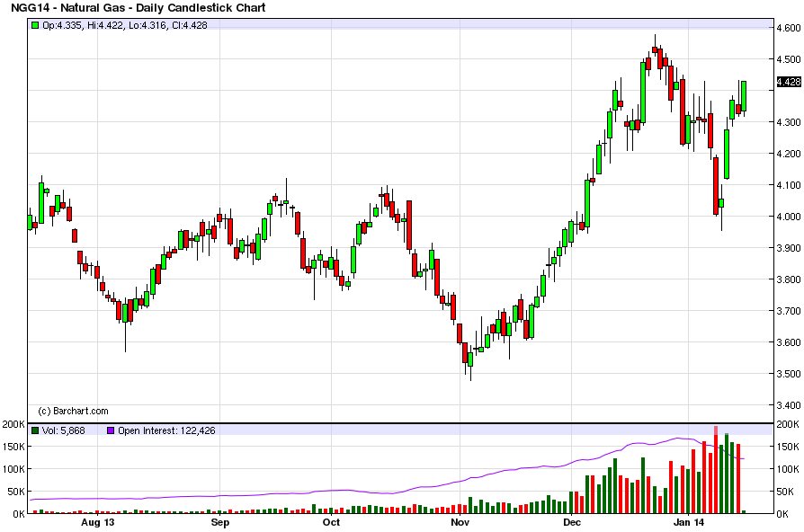The image size is (804, 532).
Task: Click the 4.000 price axis label
Action: point(789,217)
